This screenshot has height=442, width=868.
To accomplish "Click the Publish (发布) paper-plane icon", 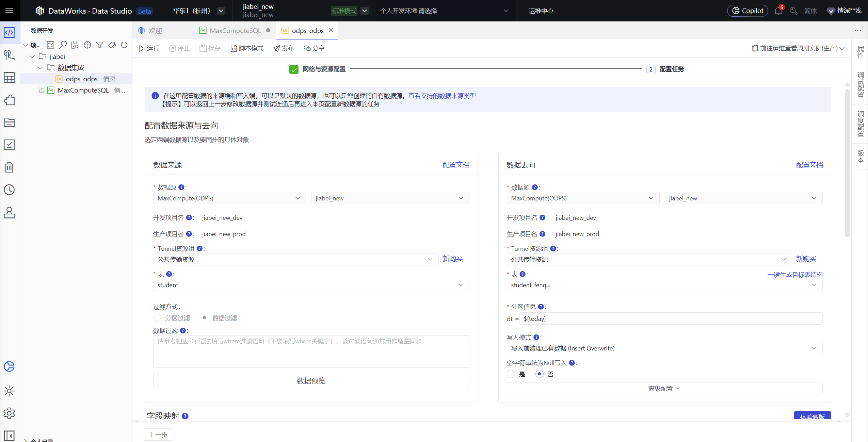I will pos(277,48).
